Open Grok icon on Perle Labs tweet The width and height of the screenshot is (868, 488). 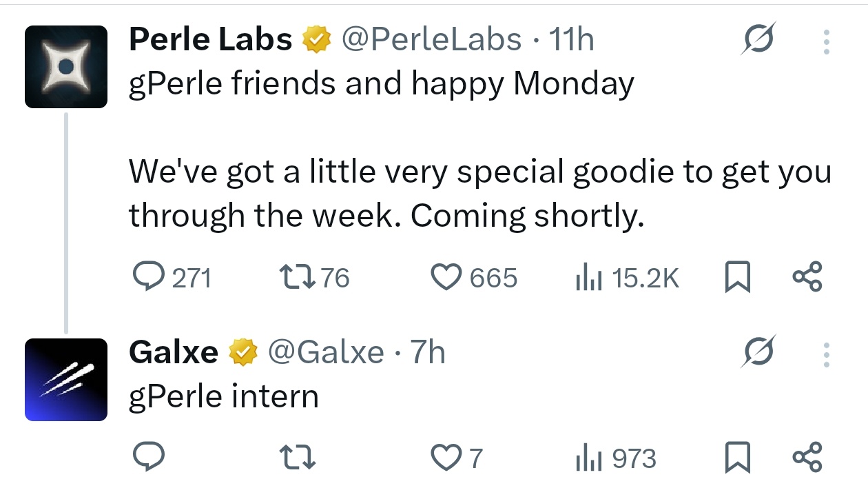(x=758, y=40)
